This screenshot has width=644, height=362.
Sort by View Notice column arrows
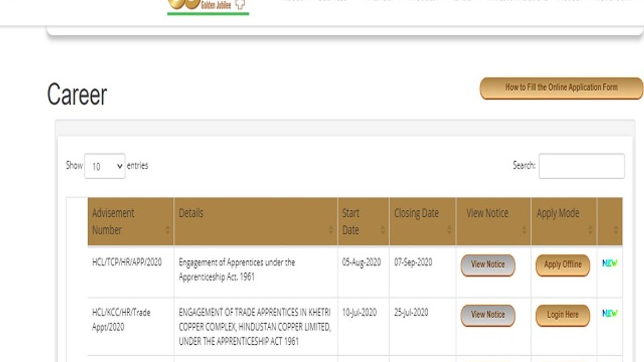click(524, 230)
